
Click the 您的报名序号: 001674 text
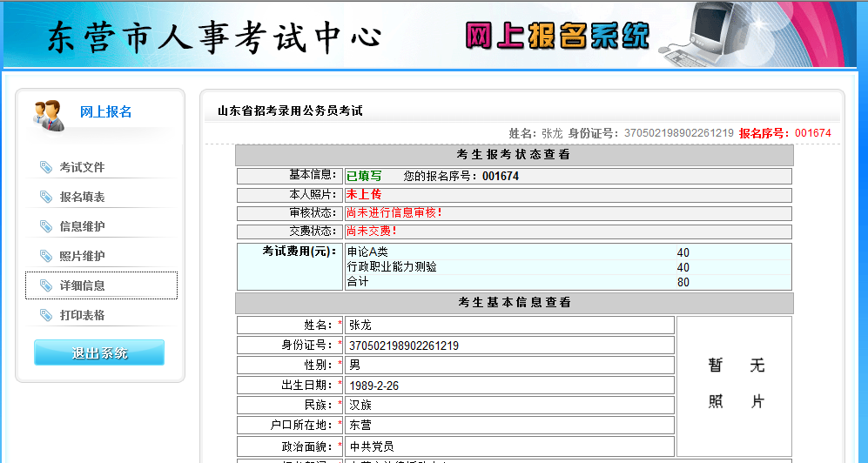pos(461,176)
